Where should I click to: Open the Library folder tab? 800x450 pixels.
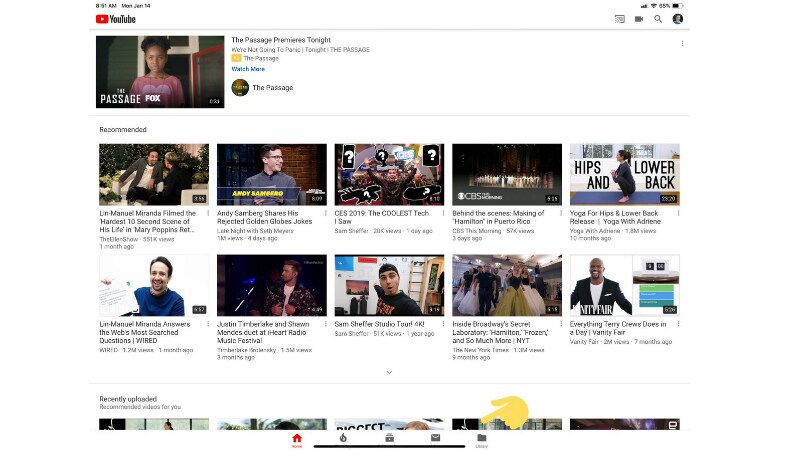482,440
